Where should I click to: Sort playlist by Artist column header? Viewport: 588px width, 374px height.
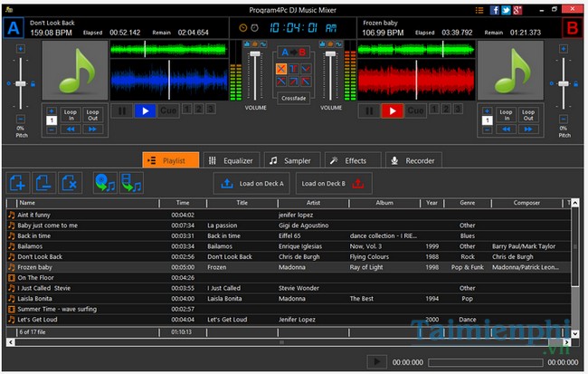(313, 203)
